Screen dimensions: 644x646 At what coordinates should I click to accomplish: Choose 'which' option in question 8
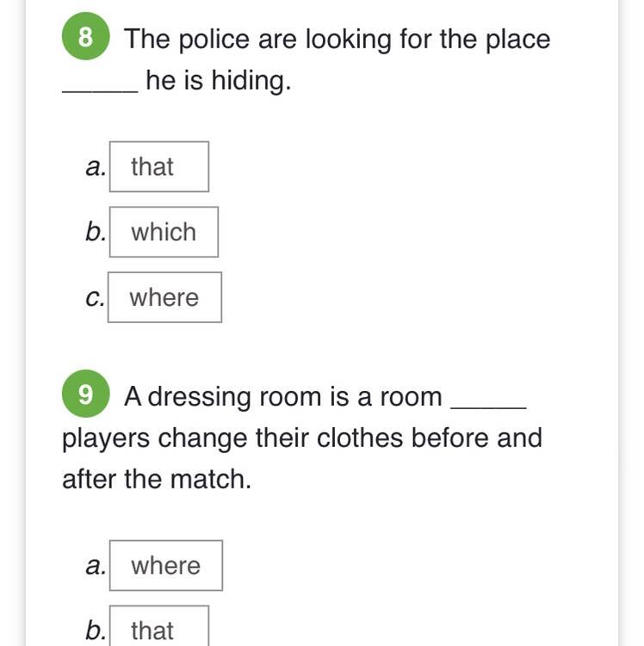[x=164, y=232]
